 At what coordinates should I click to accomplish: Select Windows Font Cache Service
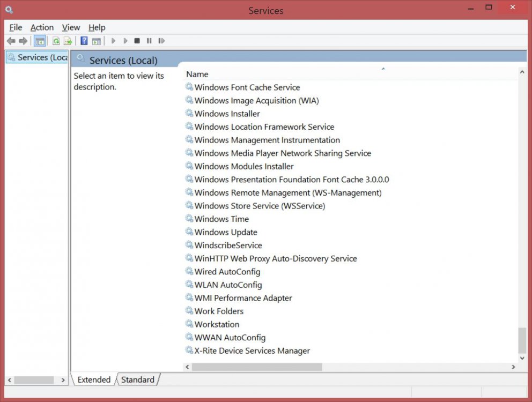coord(243,87)
